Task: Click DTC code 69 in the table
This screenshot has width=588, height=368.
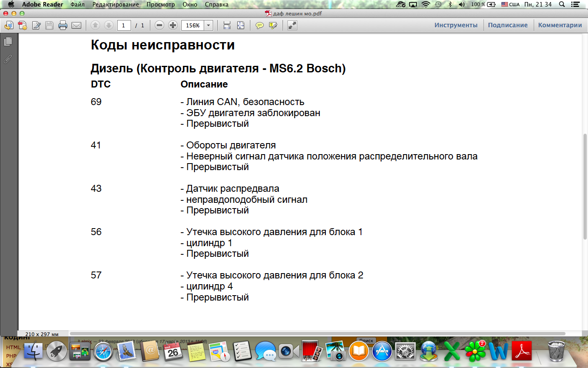Action: pos(96,102)
